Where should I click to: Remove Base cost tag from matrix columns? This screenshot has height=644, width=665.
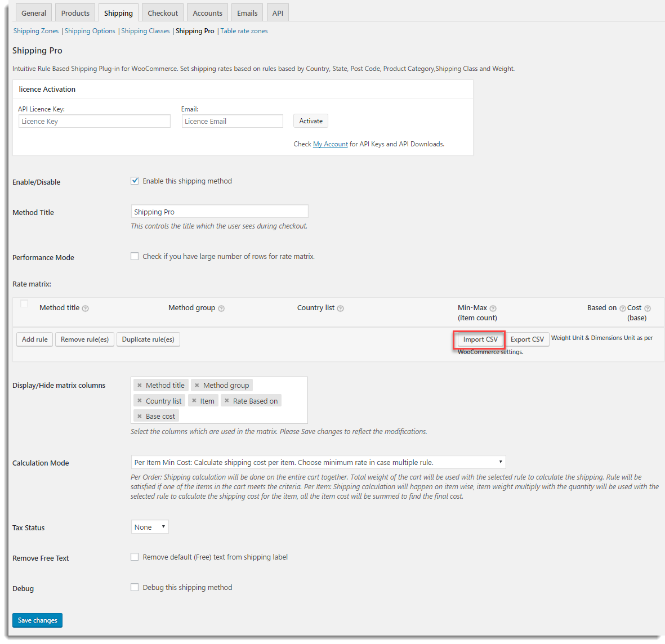(140, 416)
